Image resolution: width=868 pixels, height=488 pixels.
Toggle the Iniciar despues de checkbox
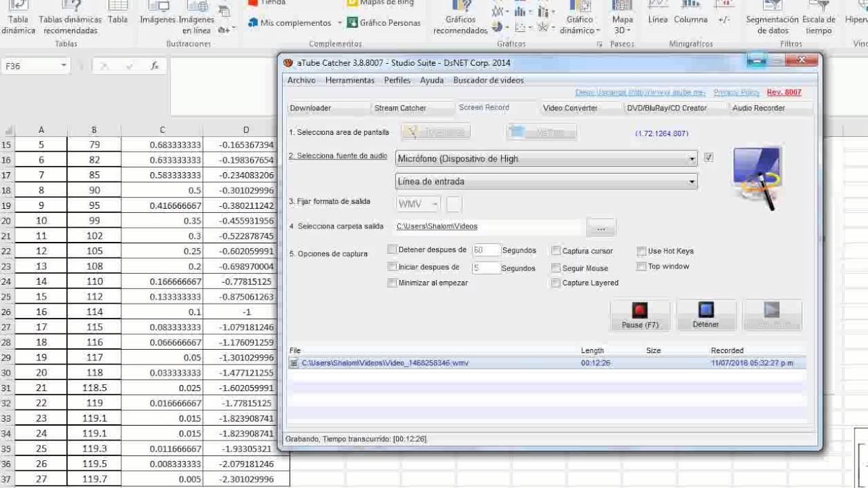point(392,266)
